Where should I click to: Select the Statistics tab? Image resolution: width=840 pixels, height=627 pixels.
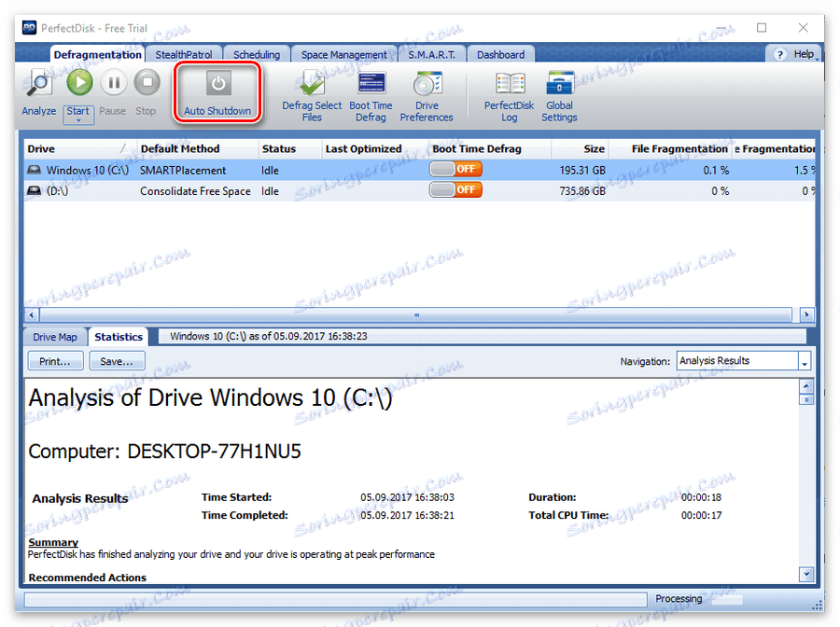(119, 337)
